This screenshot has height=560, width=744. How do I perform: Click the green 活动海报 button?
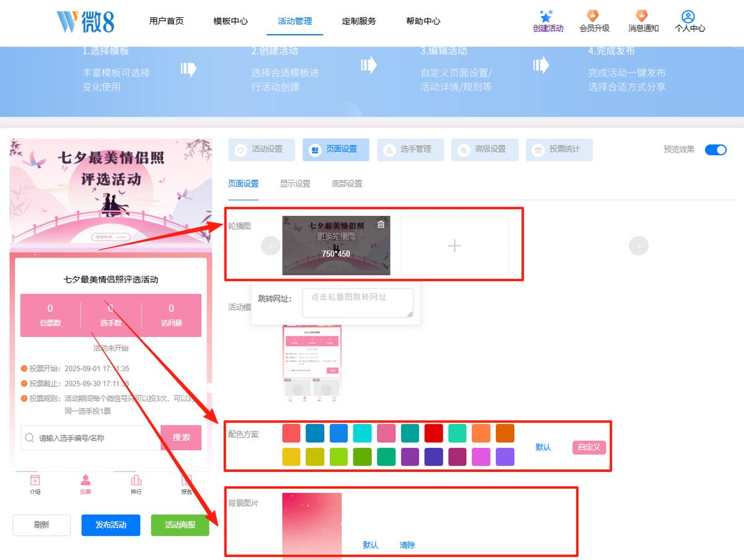tap(180, 525)
